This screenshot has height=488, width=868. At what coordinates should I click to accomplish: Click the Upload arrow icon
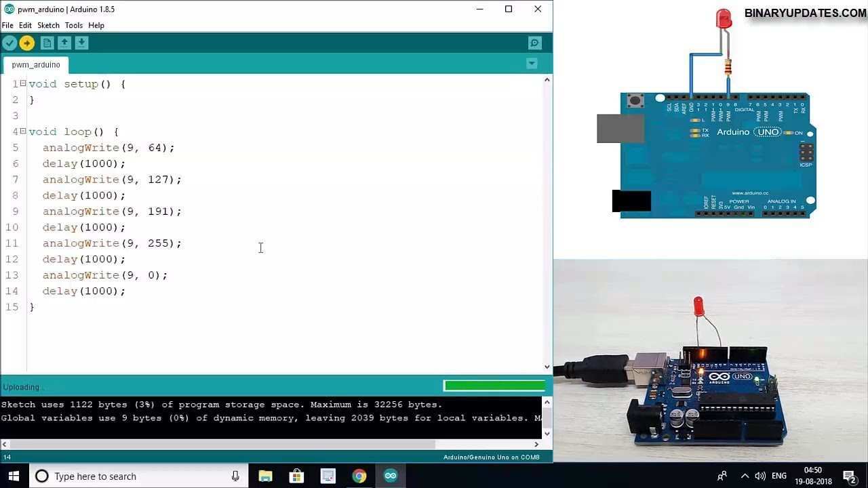[27, 43]
